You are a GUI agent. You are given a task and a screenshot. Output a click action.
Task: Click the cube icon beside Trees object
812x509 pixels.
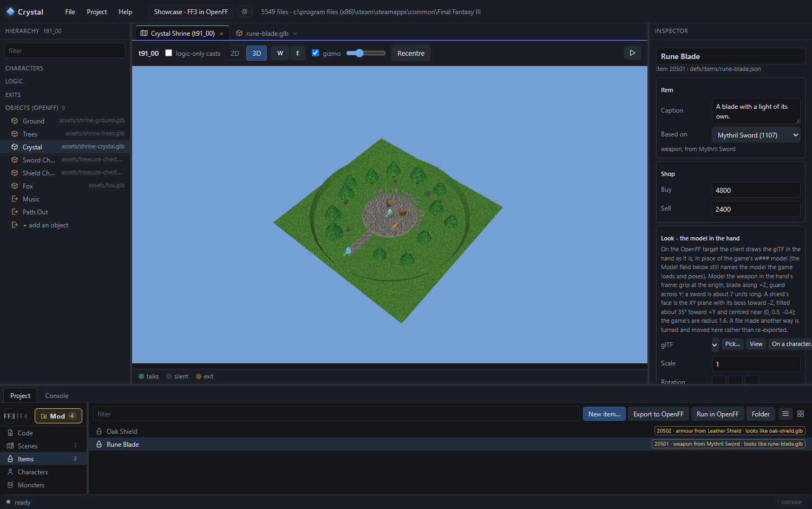[15, 134]
